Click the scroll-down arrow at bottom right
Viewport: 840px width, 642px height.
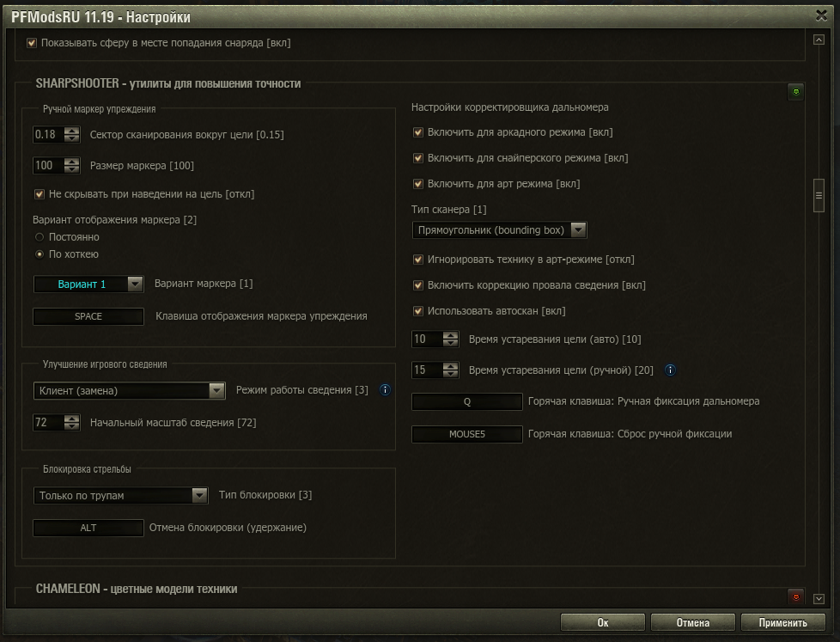click(x=819, y=598)
